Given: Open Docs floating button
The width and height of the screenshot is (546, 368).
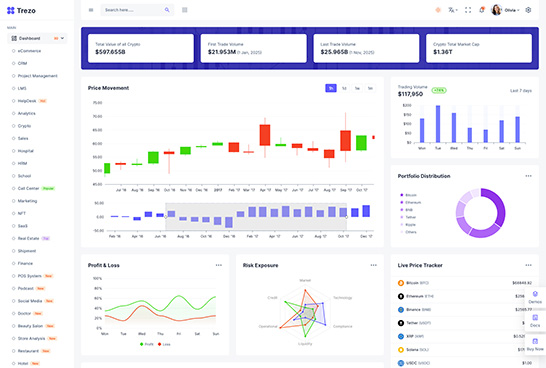Looking at the screenshot, I should click(535, 321).
